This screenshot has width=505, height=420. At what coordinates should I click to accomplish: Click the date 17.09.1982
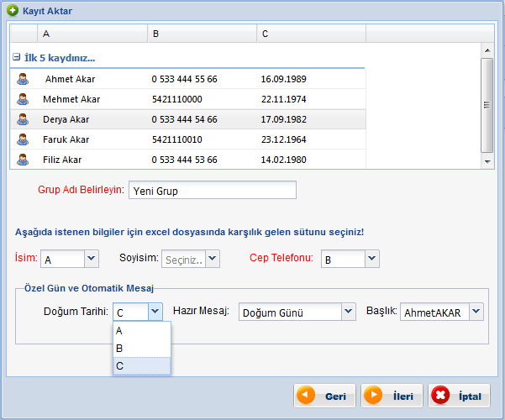(283, 119)
